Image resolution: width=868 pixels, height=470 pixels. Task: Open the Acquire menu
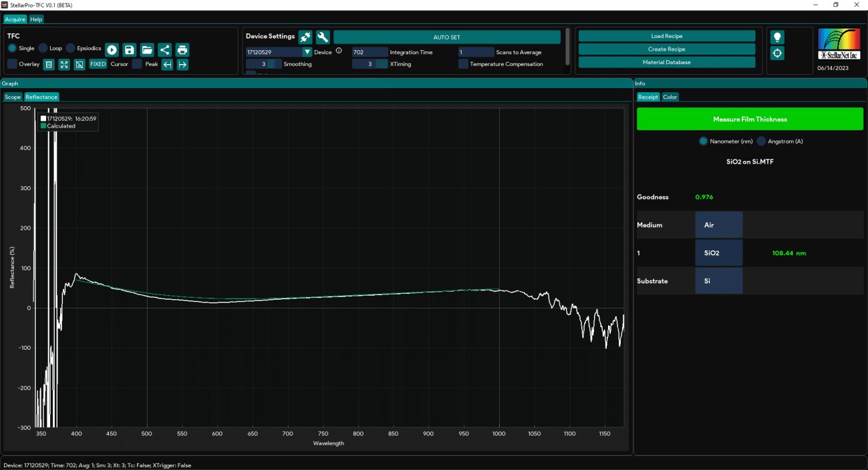pyautogui.click(x=15, y=19)
